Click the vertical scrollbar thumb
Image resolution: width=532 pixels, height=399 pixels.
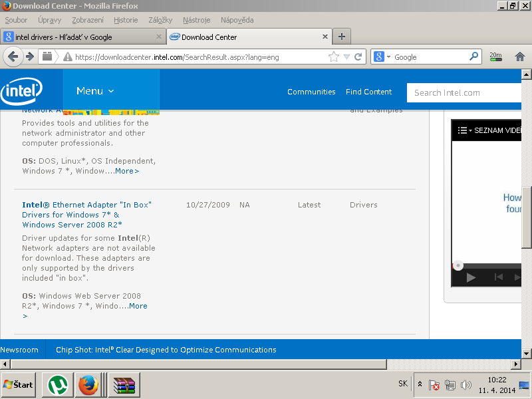527,217
